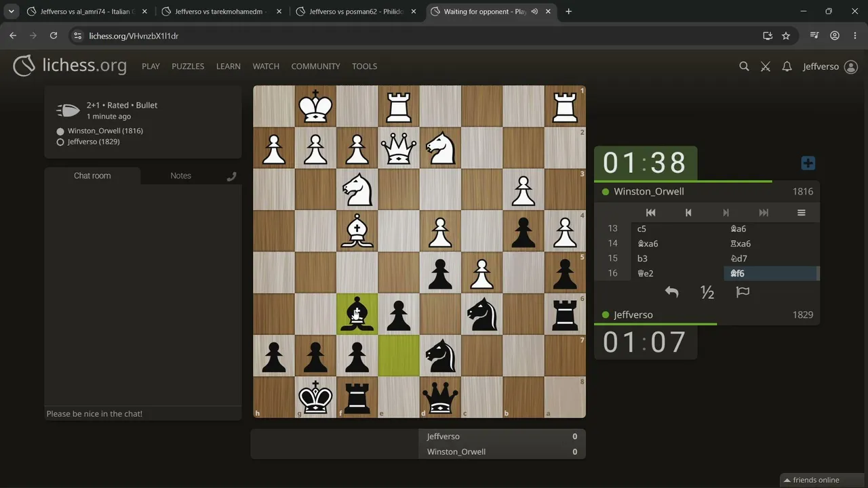Give more time with the plus icon
The width and height of the screenshot is (868, 488).
(808, 163)
